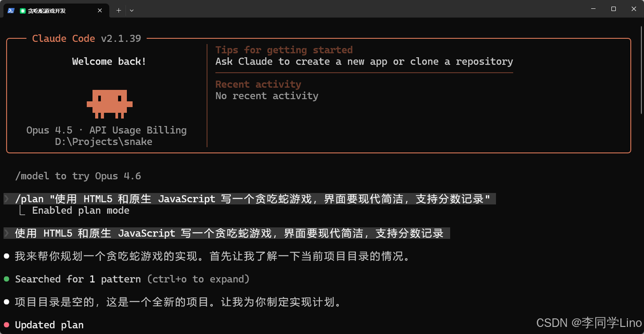
Task: Click the highlighted Chinese prompt about the snake game
Action: click(226, 233)
